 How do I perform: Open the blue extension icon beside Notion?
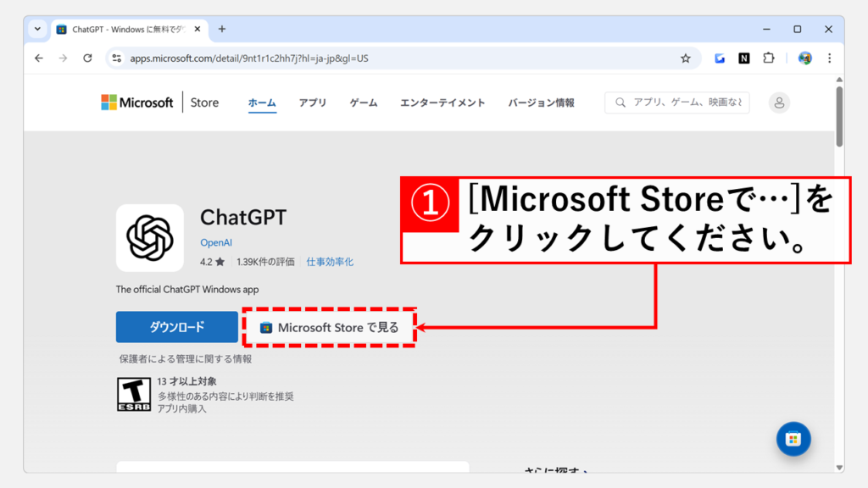click(720, 58)
